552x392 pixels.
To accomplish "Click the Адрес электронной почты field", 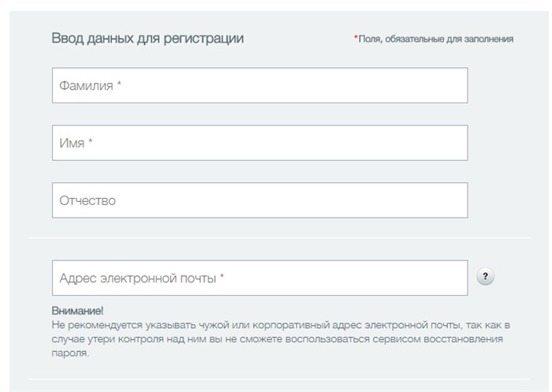I will 259,278.
